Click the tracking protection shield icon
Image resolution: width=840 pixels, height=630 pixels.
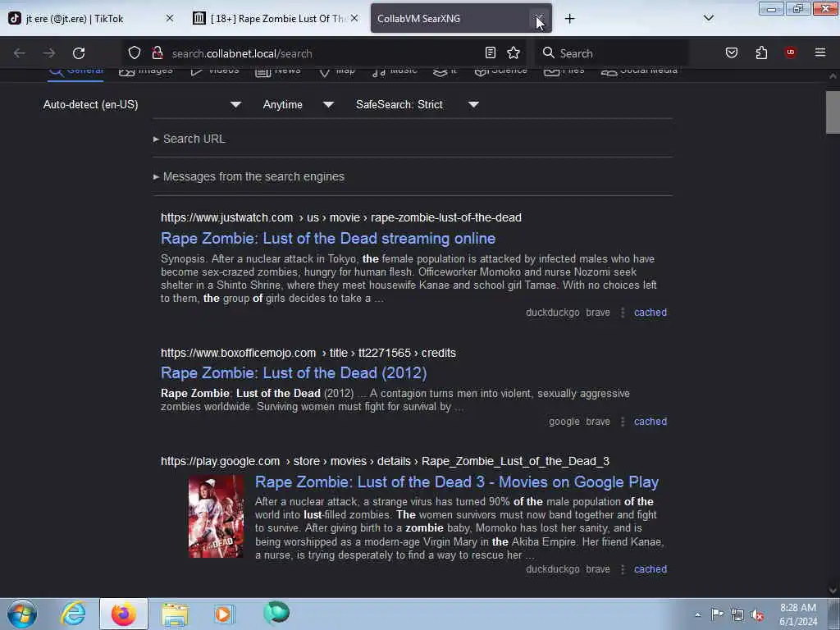click(135, 52)
